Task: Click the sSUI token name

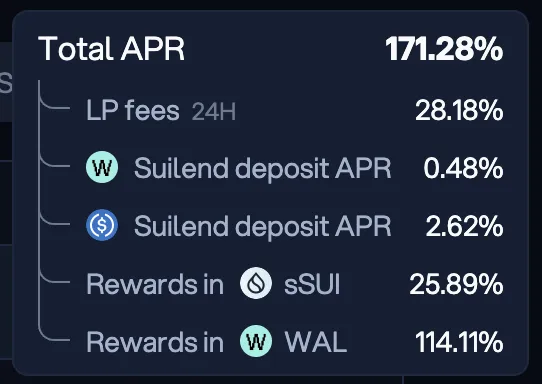Action: (312, 285)
